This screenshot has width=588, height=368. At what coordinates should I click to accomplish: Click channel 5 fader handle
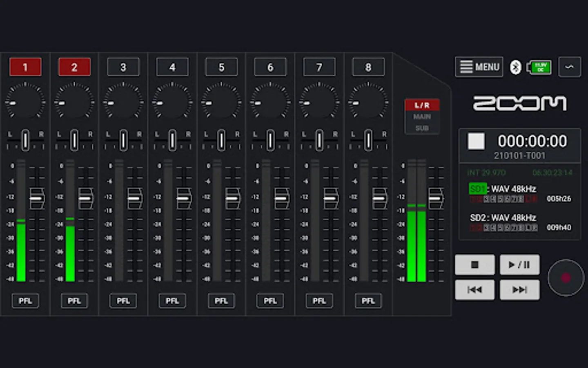tap(233, 198)
